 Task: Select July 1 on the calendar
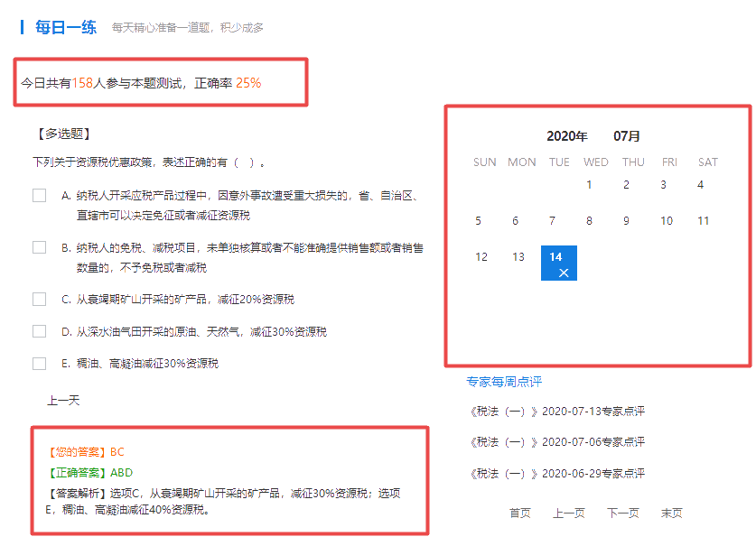[x=589, y=184]
